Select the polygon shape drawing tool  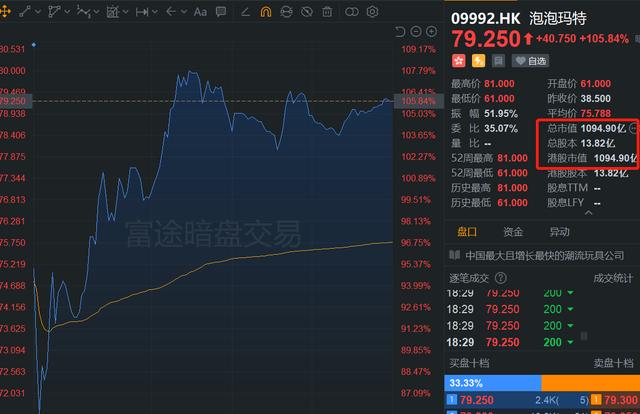54,12
